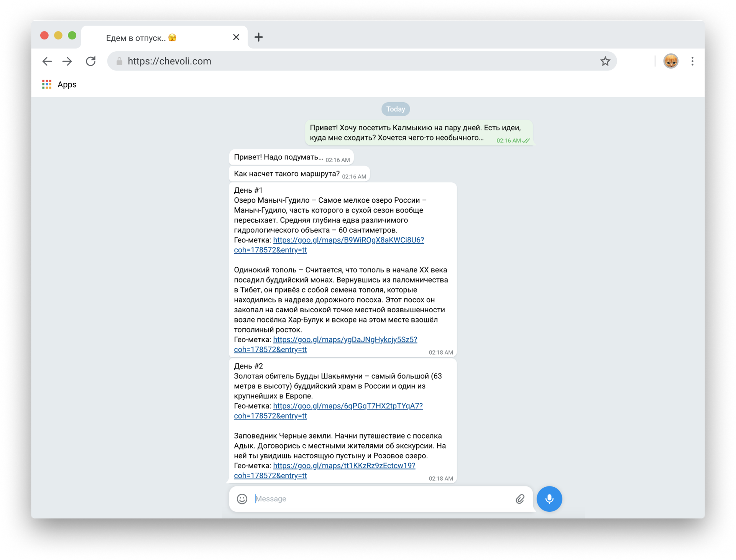The height and width of the screenshot is (560, 736).
Task: Bookmark the page with the star icon
Action: pos(605,61)
